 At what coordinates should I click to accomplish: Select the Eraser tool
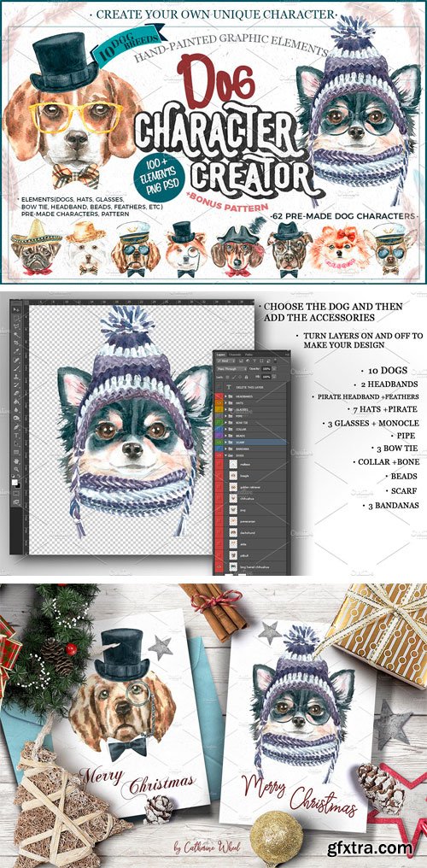tap(16, 394)
